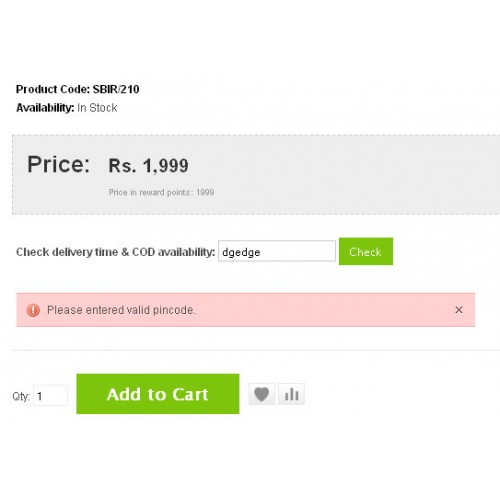Click the large Price: heading
Image resolution: width=500 pixels, height=500 pixels.
point(58,164)
